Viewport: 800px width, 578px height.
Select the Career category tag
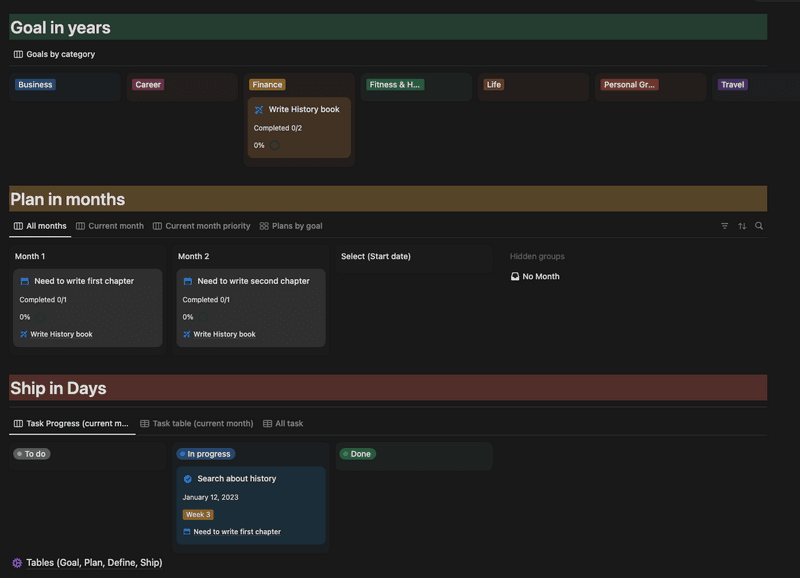148,85
